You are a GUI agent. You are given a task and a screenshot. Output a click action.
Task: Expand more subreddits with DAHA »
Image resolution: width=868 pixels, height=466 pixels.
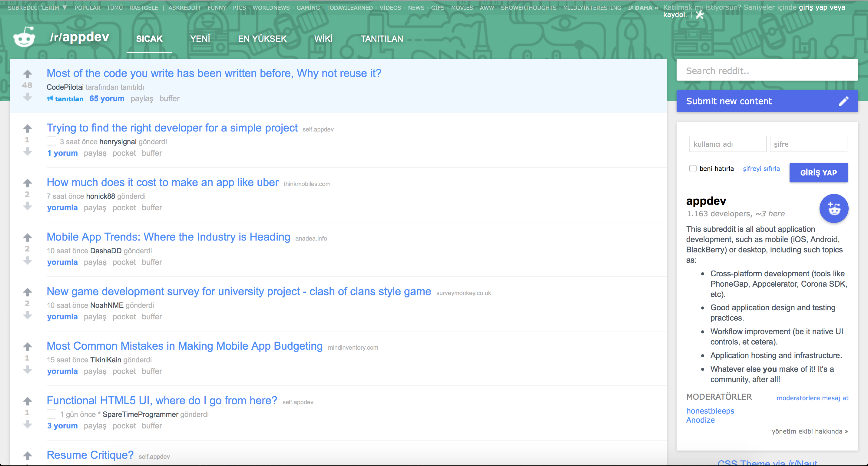pos(646,7)
